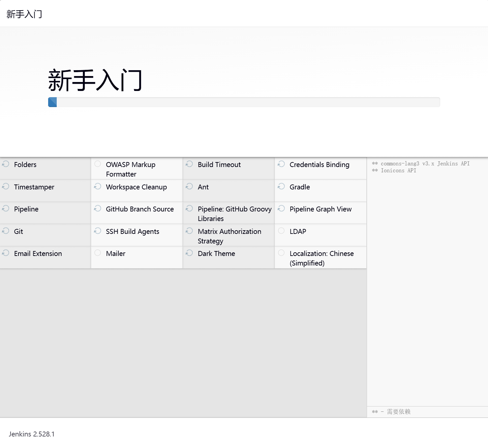The image size is (488, 448).
Task: Click the Pipeline Graph View plugin name
Action: [x=321, y=209]
